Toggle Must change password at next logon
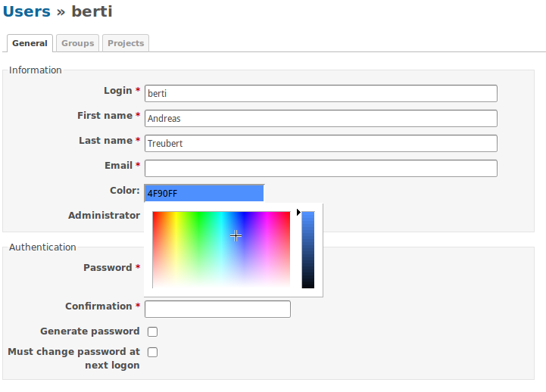 point(152,352)
